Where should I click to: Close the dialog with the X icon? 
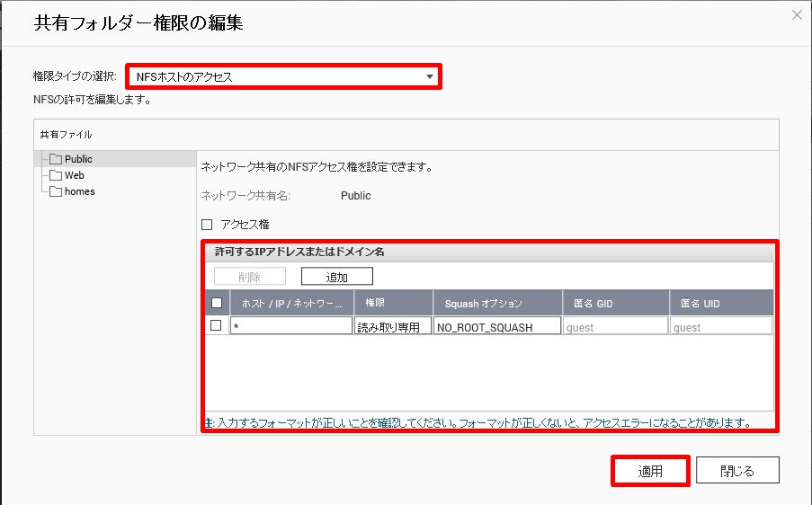click(x=796, y=14)
